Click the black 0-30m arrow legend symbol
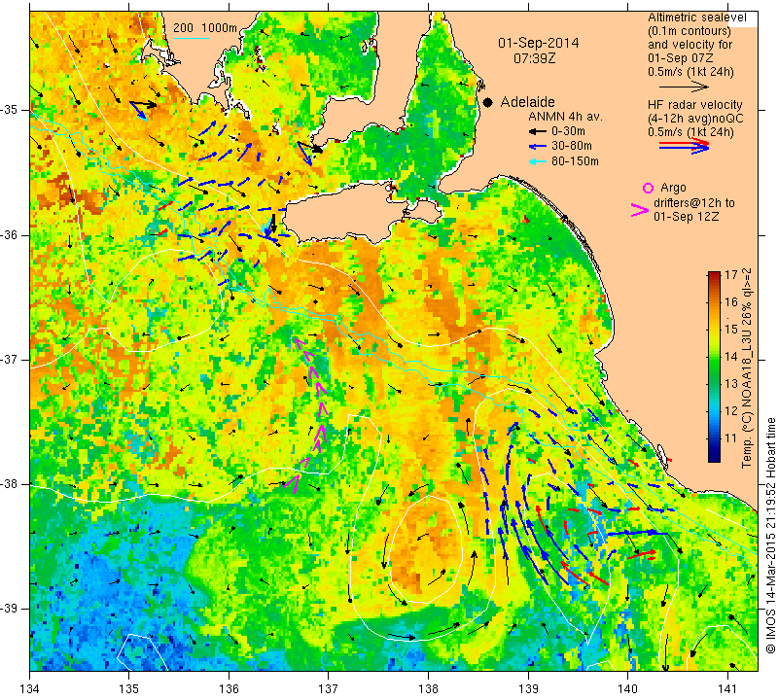This screenshot has width=778, height=700. click(537, 131)
